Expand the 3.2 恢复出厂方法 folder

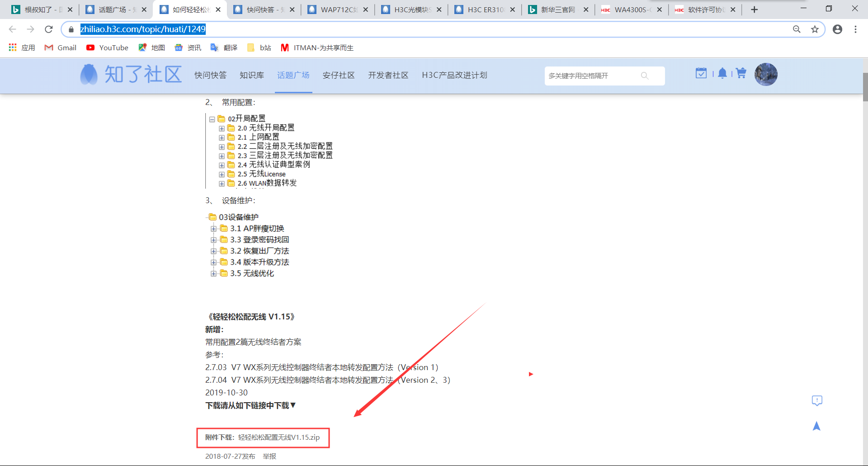[x=213, y=251]
